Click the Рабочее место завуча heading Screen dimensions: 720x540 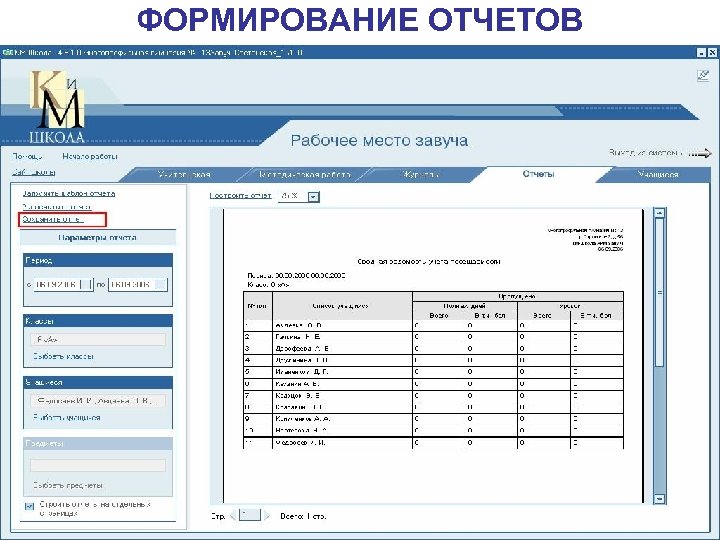tap(379, 141)
